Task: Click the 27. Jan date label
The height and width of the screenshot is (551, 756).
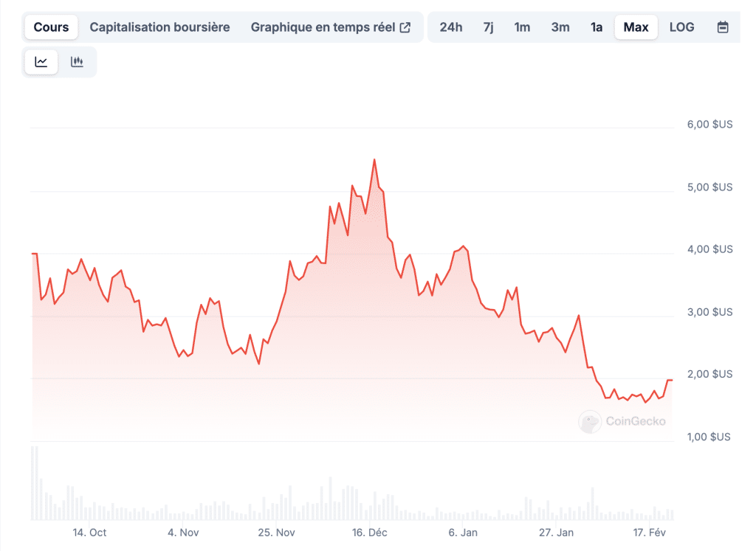Action: [557, 533]
